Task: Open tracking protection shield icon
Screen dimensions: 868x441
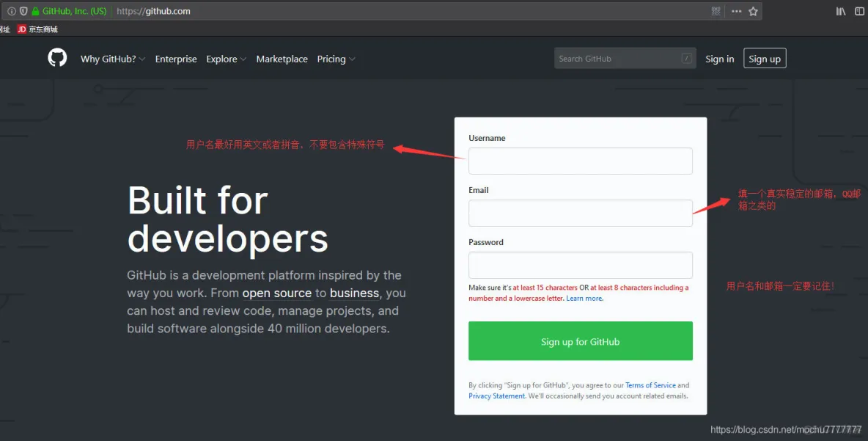Action: (x=23, y=12)
